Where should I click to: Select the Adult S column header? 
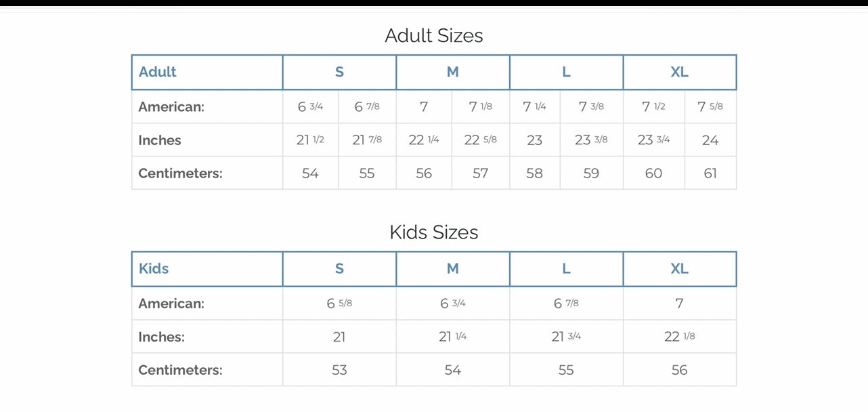pyautogui.click(x=339, y=73)
